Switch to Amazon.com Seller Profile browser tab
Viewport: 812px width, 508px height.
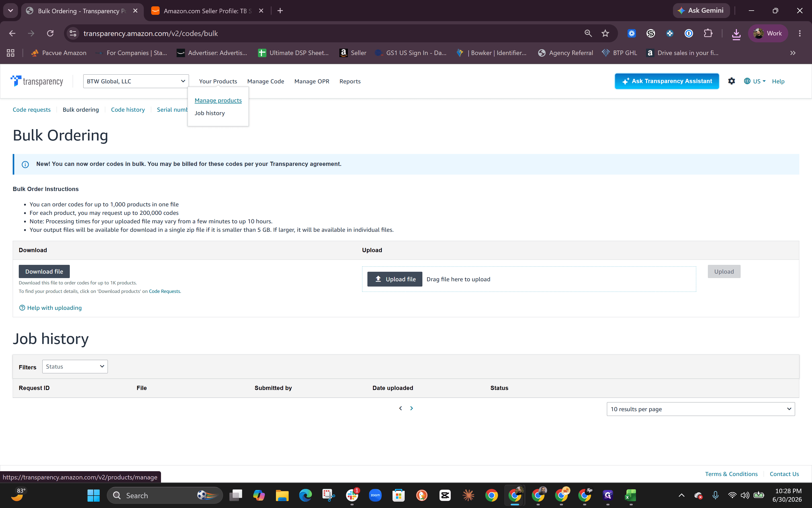point(207,11)
